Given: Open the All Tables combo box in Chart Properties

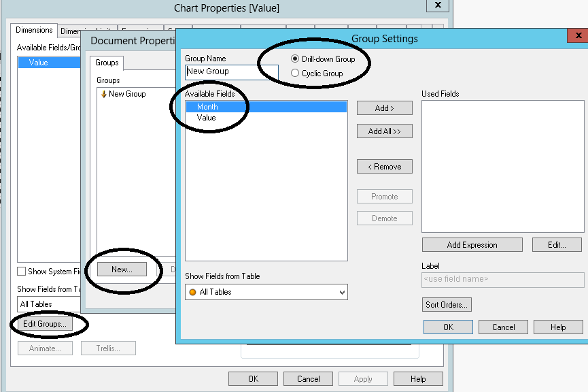Looking at the screenshot, I should pyautogui.click(x=49, y=304).
